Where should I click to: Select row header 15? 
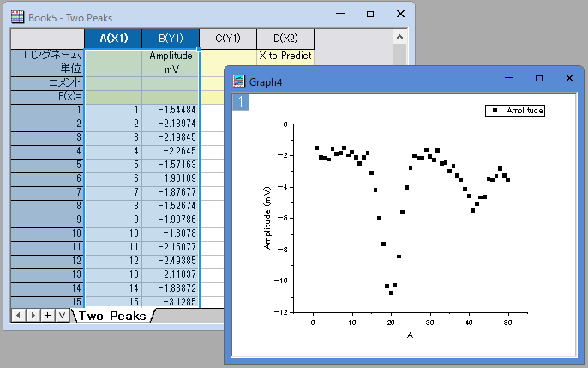pyautogui.click(x=47, y=302)
